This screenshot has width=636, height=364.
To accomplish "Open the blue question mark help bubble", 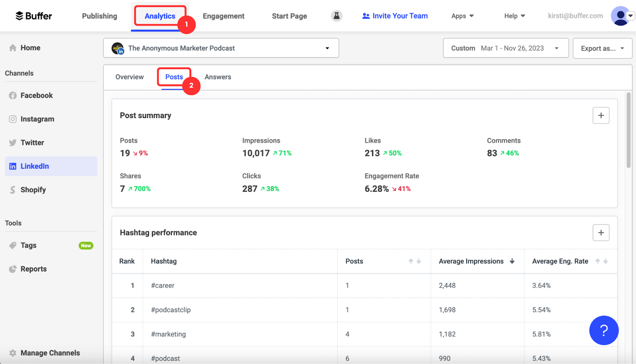I will click(x=604, y=330).
